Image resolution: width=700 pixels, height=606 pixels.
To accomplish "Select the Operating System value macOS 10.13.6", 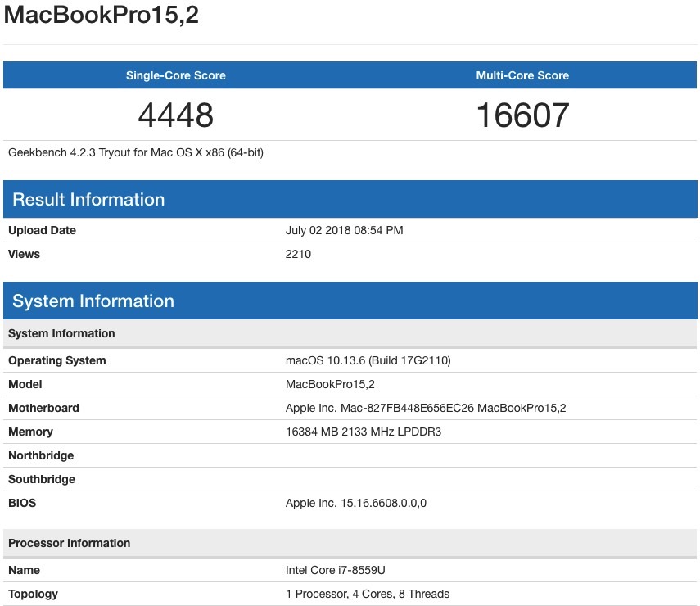I will click(368, 360).
